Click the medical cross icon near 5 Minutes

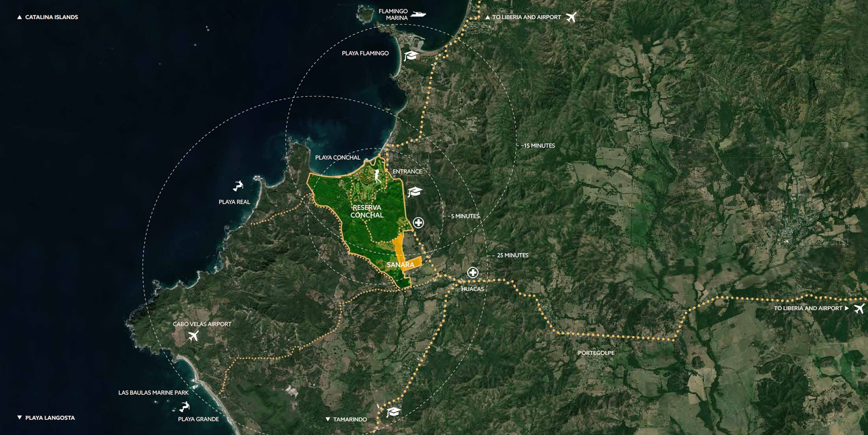[x=418, y=223]
